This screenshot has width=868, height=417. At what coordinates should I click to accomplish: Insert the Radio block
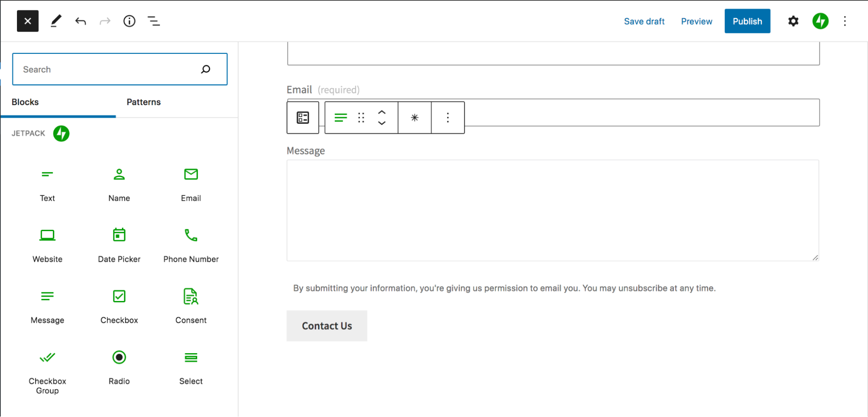tap(119, 368)
